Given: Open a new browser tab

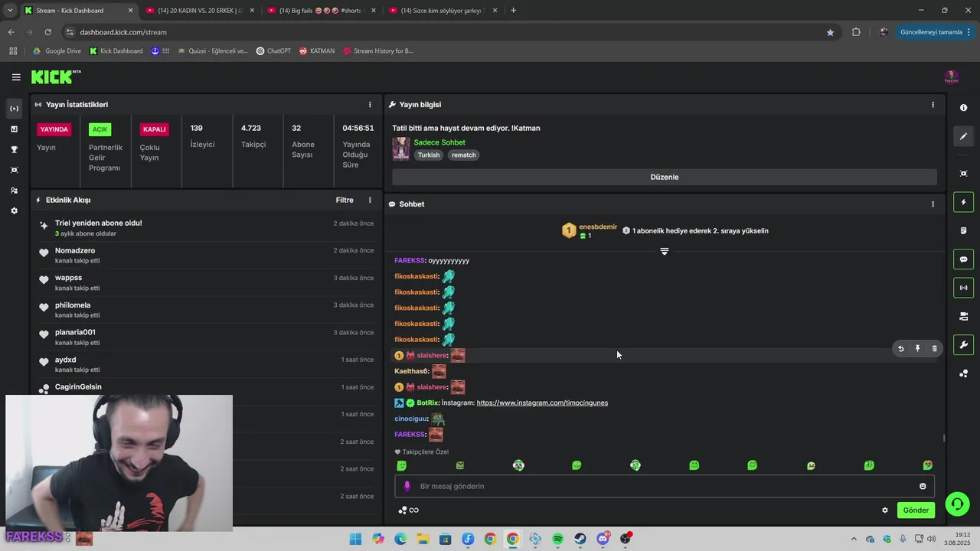Looking at the screenshot, I should click(513, 11).
